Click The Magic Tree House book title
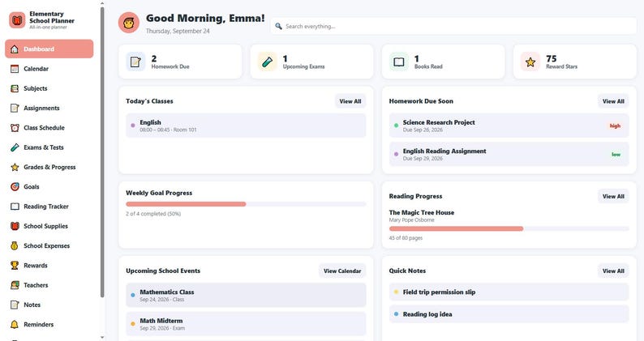 (422, 212)
